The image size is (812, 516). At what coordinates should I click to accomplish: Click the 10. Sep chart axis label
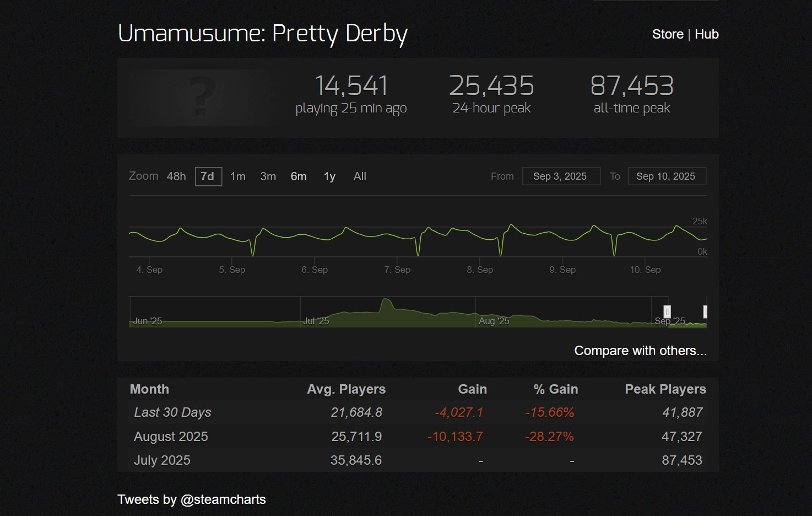pyautogui.click(x=645, y=270)
